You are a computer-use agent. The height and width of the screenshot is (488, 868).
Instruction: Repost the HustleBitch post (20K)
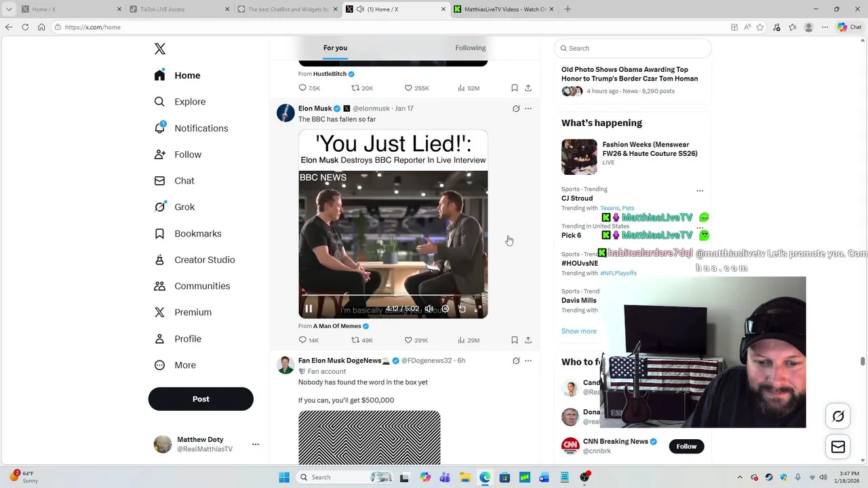coord(361,88)
